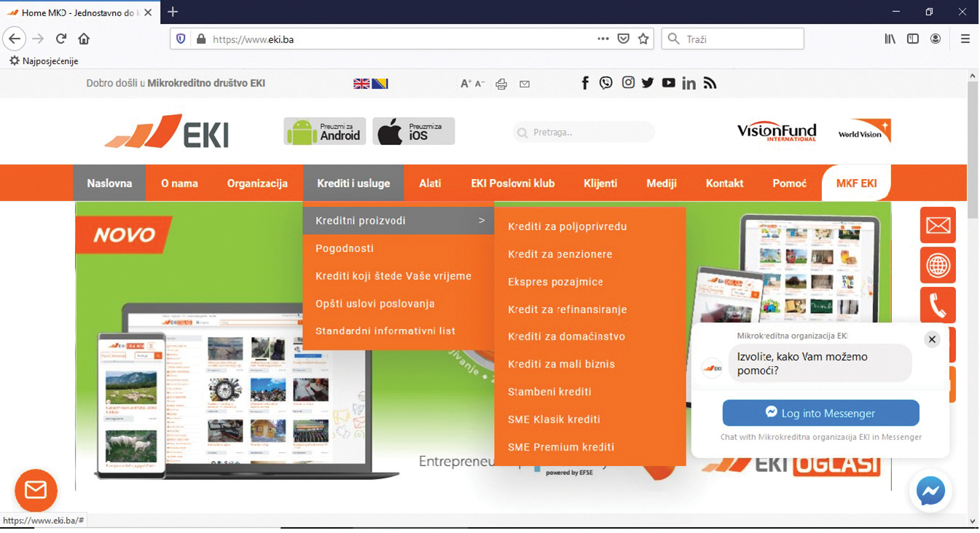Open Krediti i usluge menu

pos(353,183)
